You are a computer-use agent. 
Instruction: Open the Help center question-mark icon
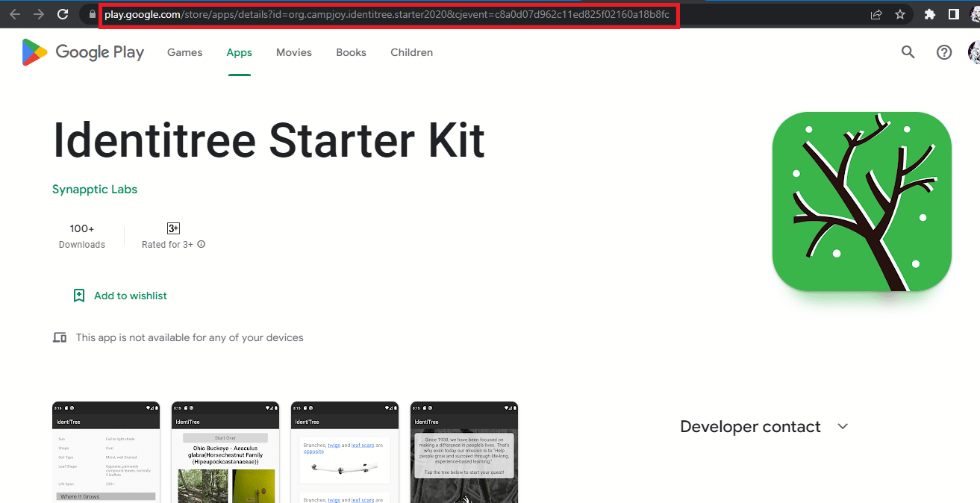(x=944, y=52)
